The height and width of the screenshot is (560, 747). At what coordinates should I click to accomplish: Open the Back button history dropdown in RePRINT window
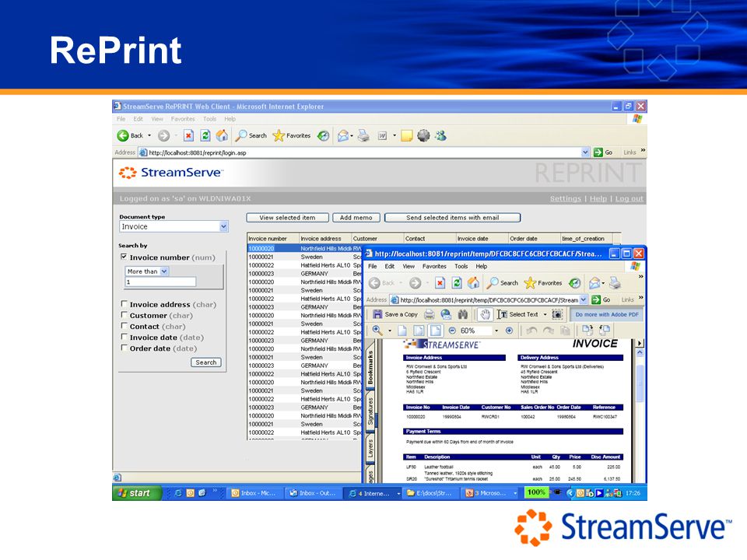149,135
